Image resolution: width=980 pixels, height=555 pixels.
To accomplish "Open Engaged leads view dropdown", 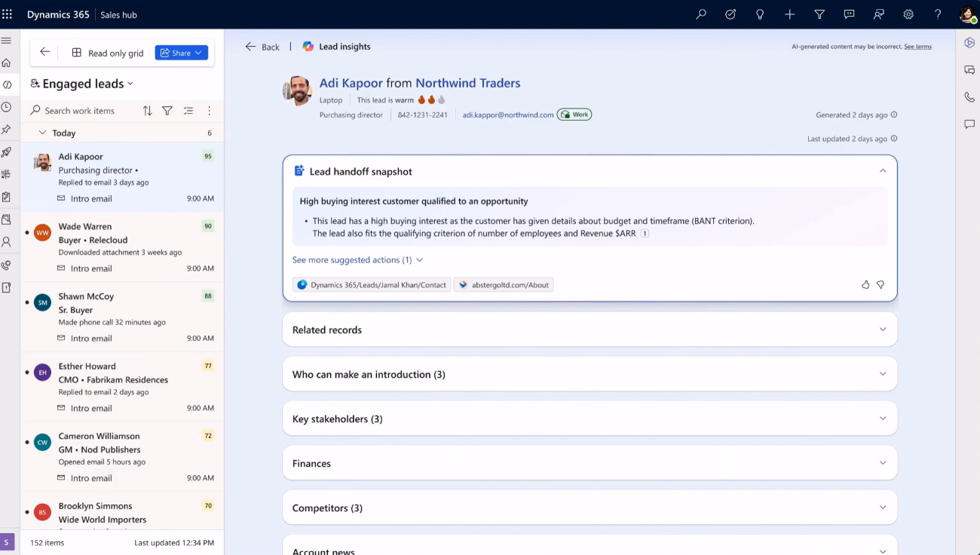I will point(82,84).
